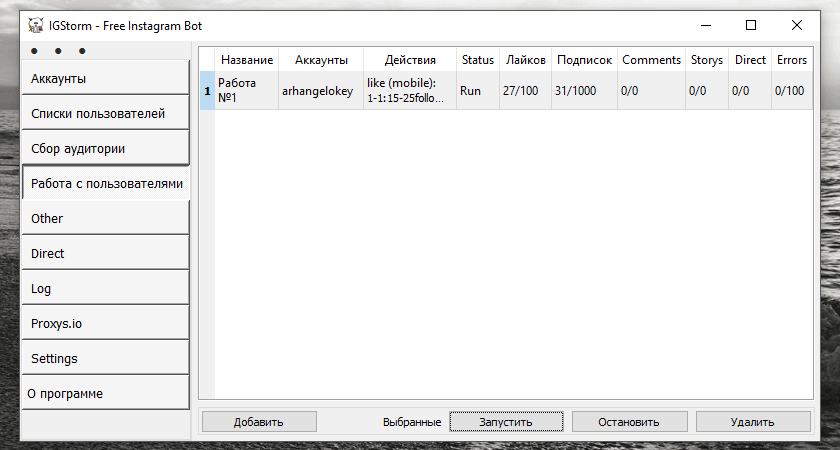This screenshot has width=840, height=450.
Task: Maximize the IGStorm window
Action: click(751, 25)
